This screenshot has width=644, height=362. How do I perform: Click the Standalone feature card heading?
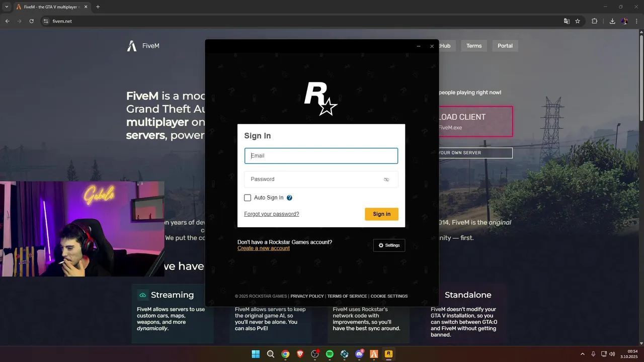point(468,295)
